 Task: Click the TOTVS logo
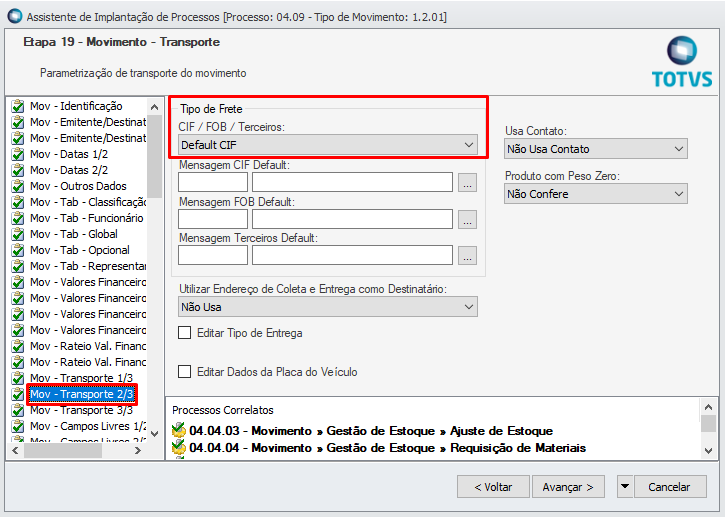(682, 62)
